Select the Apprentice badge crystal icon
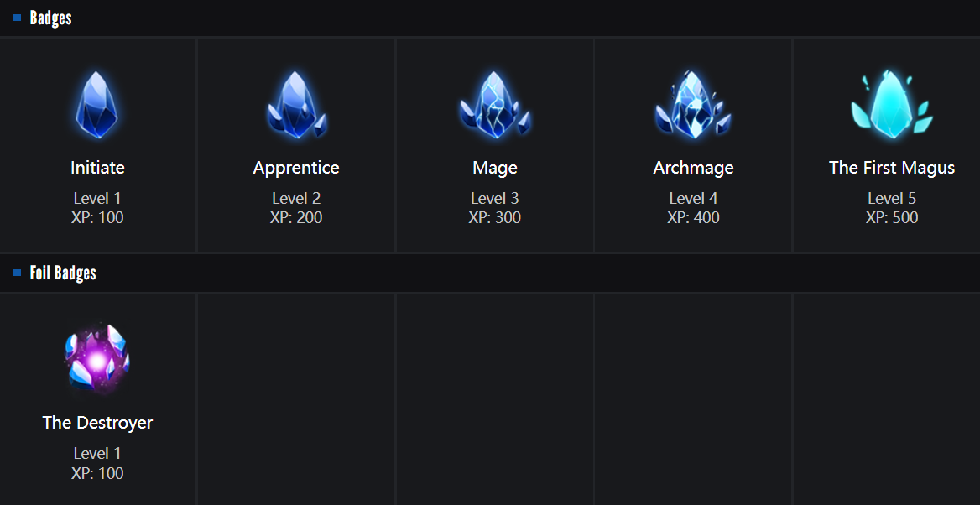This screenshot has width=980, height=505. (x=295, y=106)
